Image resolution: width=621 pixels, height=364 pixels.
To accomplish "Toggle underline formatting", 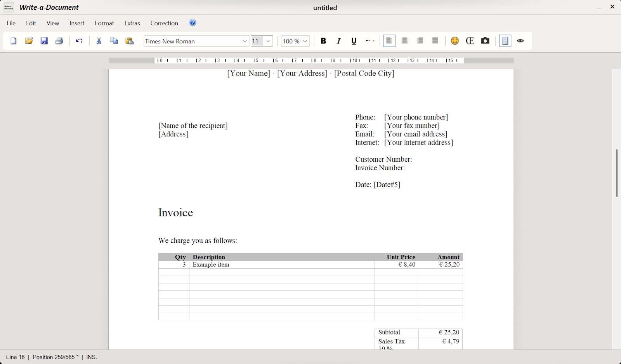I will pyautogui.click(x=354, y=41).
